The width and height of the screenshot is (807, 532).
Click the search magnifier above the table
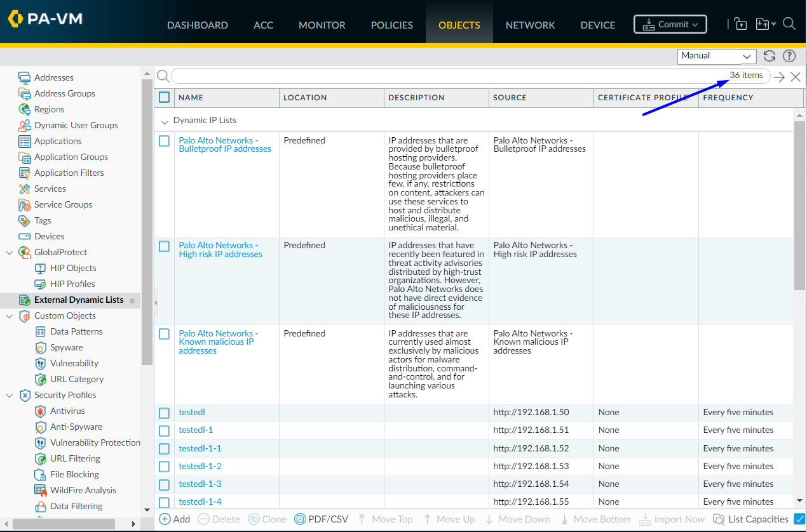(x=163, y=76)
